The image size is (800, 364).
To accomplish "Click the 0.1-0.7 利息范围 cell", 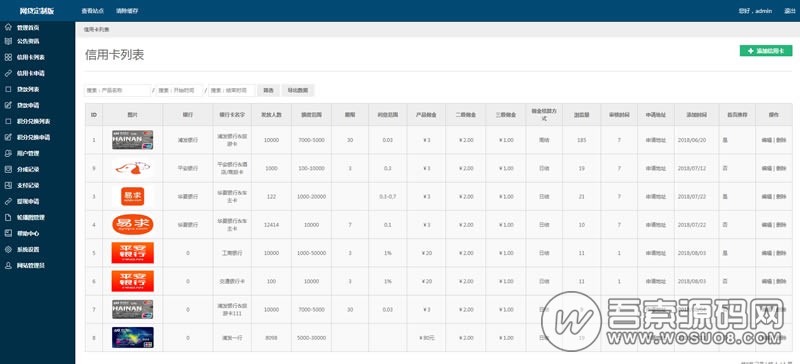I will tap(388, 197).
